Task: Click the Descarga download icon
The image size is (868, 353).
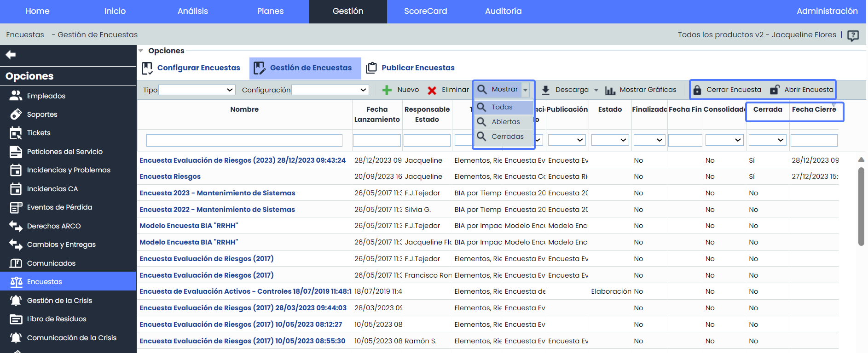Action: [545, 90]
